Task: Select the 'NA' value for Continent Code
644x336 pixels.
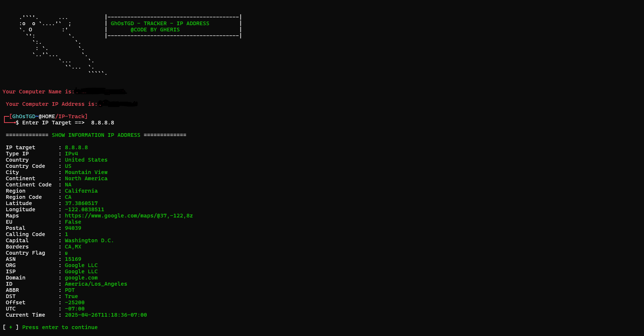Action: click(68, 185)
